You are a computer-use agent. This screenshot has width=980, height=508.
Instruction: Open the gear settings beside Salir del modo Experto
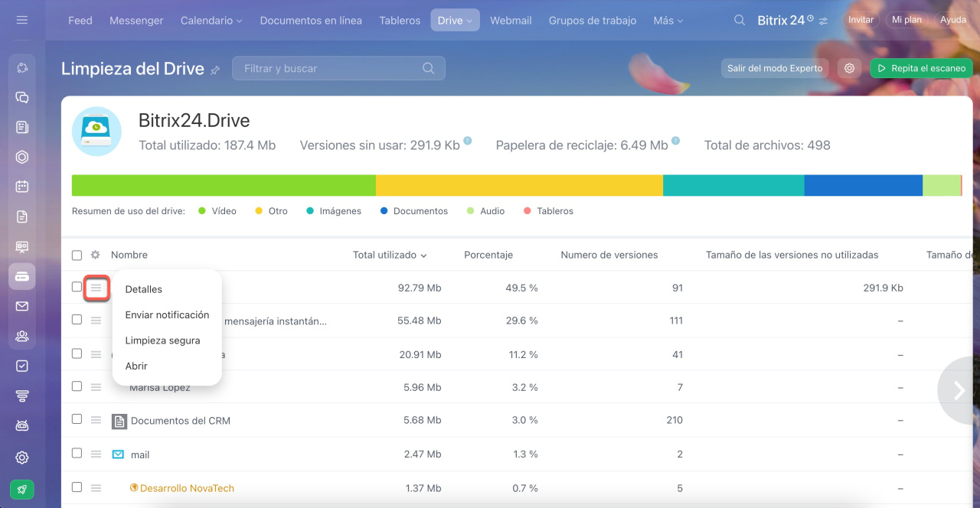[x=849, y=68]
